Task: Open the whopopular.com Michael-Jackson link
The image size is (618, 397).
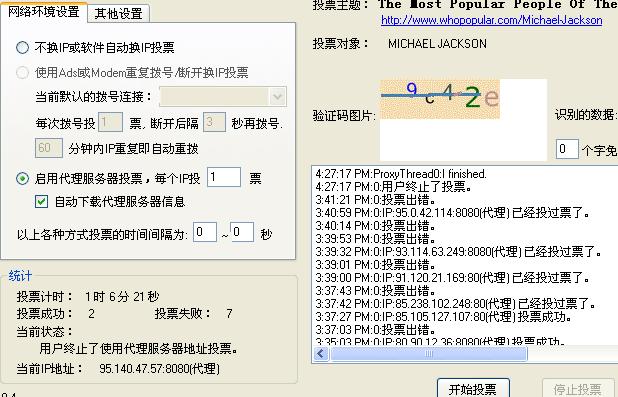Action: [x=491, y=20]
